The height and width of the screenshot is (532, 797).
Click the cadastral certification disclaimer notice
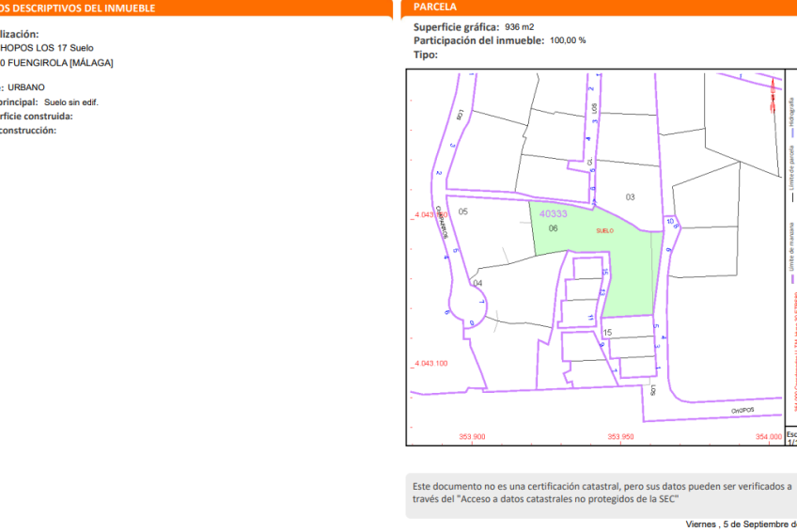click(602, 493)
